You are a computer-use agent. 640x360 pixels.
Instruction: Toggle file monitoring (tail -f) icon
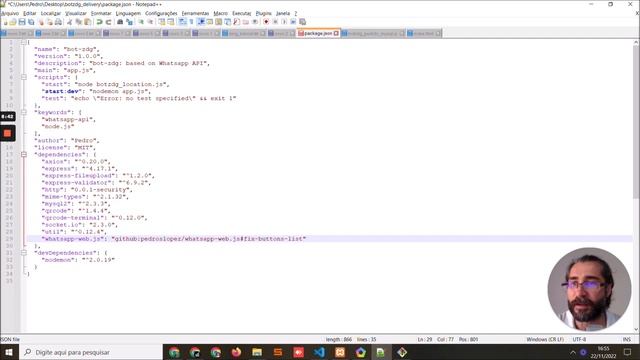click(255, 22)
